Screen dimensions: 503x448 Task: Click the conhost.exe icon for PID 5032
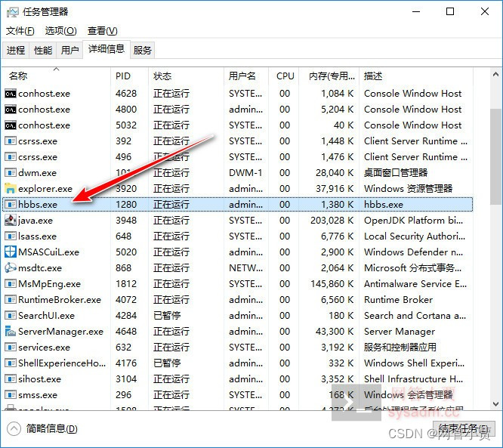point(11,125)
